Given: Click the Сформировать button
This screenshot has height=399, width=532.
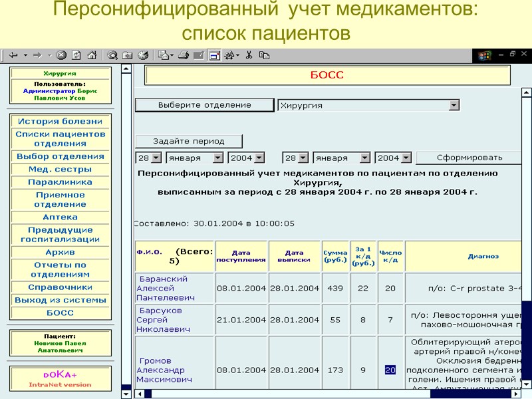Looking at the screenshot, I should pos(469,158).
